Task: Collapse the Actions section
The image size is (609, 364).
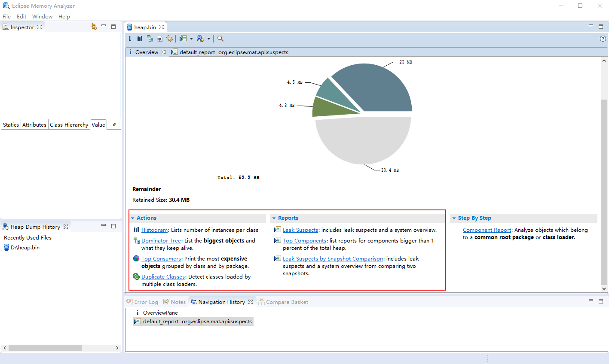Action: 133,218
